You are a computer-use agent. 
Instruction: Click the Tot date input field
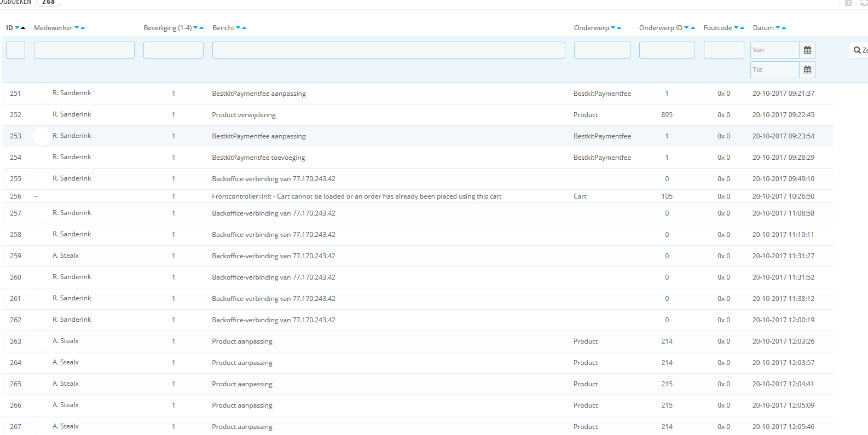[x=775, y=69]
